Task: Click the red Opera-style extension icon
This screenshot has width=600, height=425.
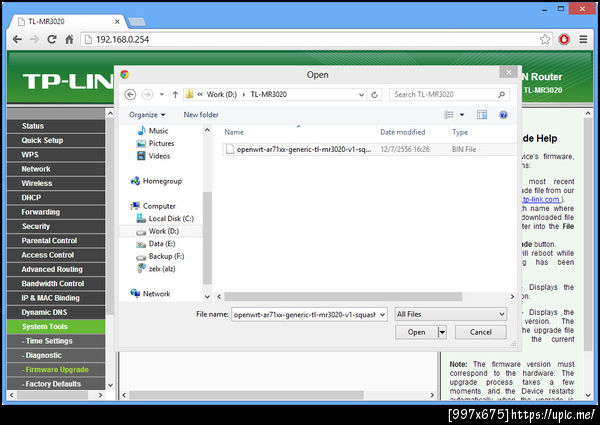Action: tap(564, 39)
